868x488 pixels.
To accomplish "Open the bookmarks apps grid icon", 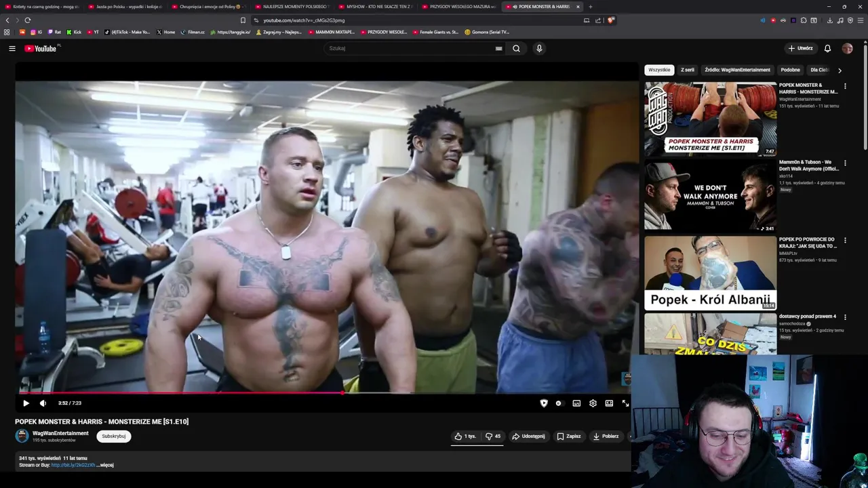I will click(7, 32).
